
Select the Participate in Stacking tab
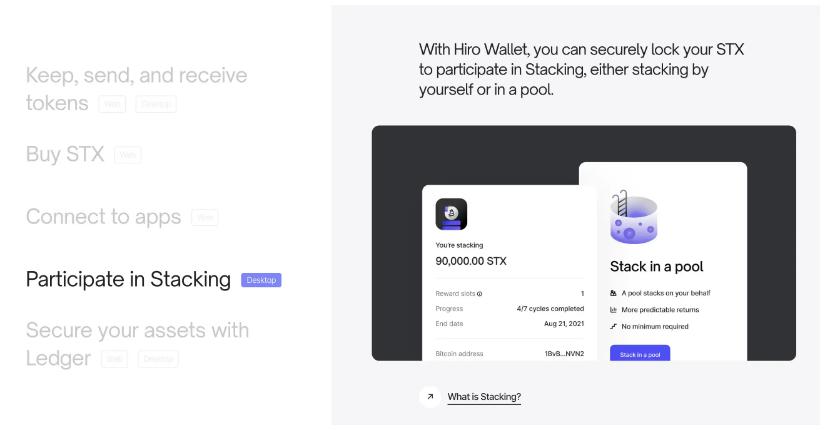tap(128, 279)
